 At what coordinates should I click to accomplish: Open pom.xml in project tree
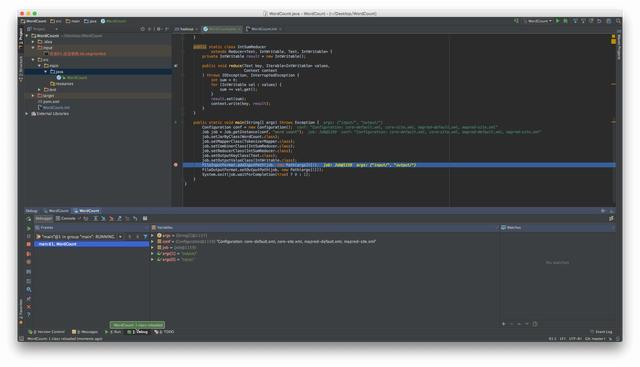coord(48,102)
